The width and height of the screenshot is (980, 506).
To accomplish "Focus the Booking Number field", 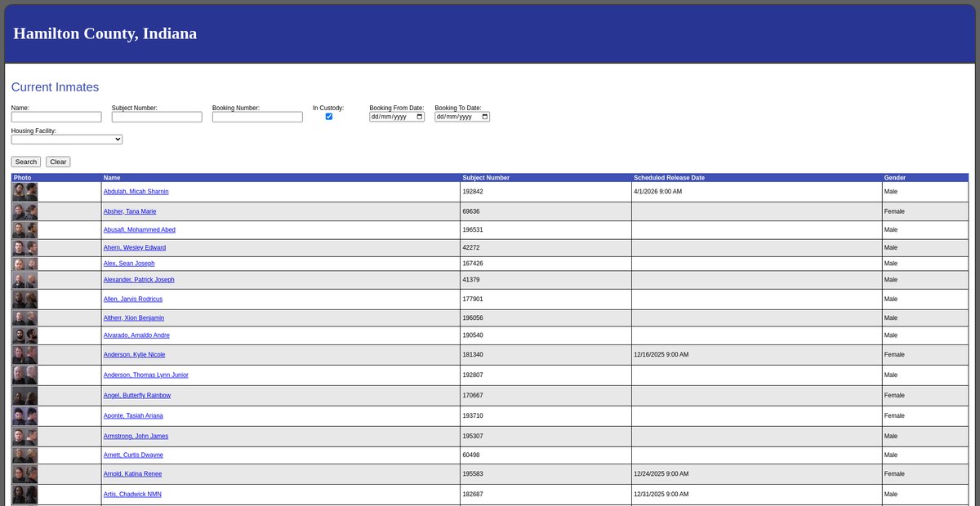I will (257, 117).
